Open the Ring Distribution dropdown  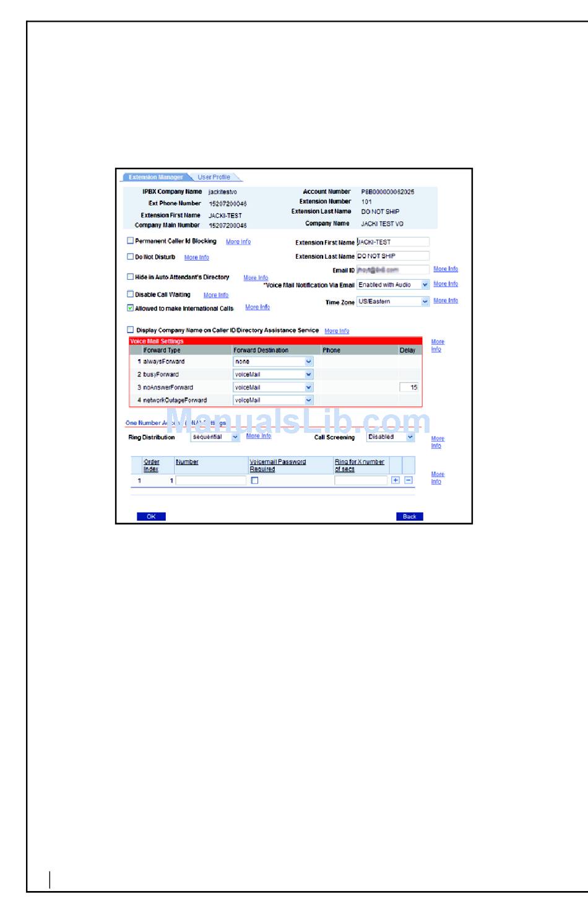tap(215, 437)
